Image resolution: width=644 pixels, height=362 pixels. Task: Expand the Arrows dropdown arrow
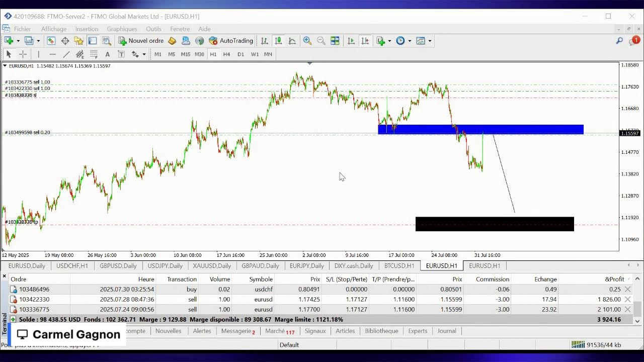[x=144, y=54]
